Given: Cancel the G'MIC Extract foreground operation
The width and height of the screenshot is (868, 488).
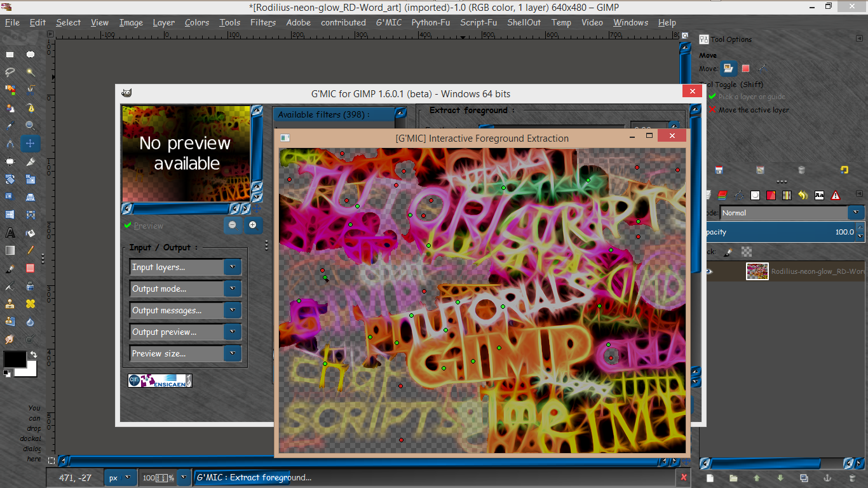Looking at the screenshot, I should (x=684, y=477).
